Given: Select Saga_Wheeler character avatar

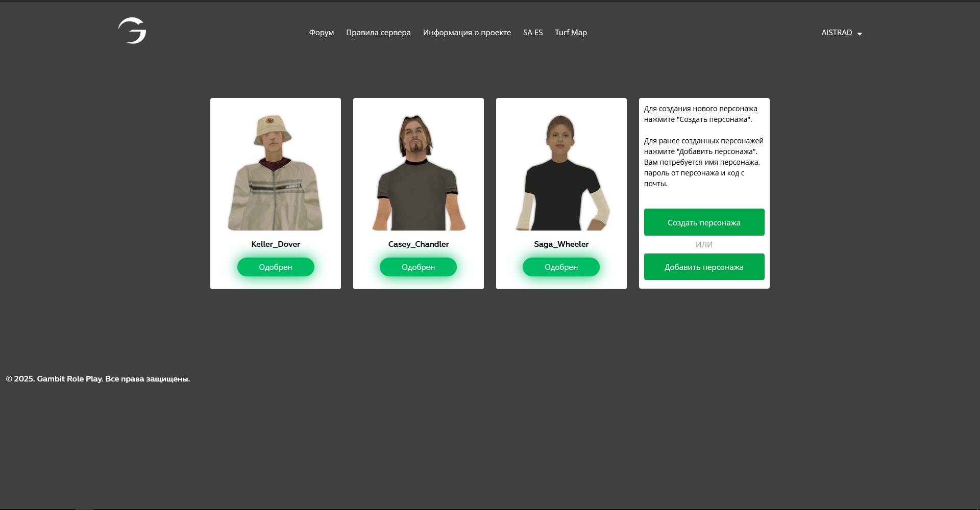Looking at the screenshot, I should coord(561,172).
